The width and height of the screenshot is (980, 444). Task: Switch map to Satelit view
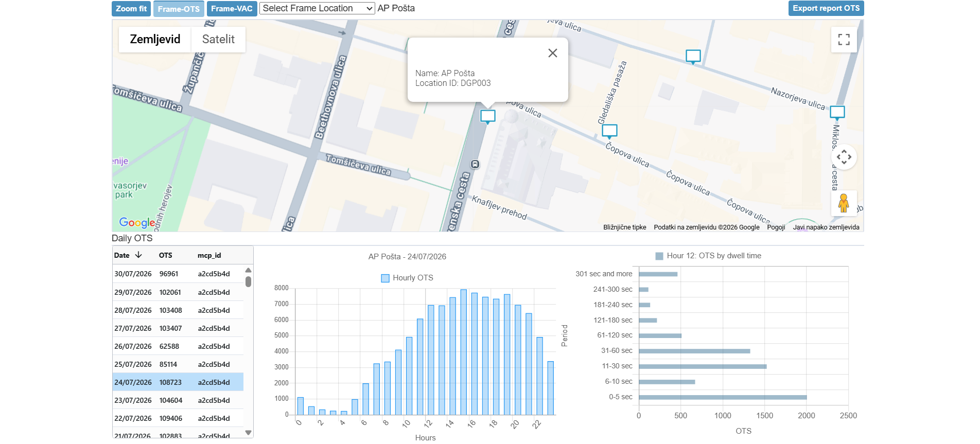[218, 40]
